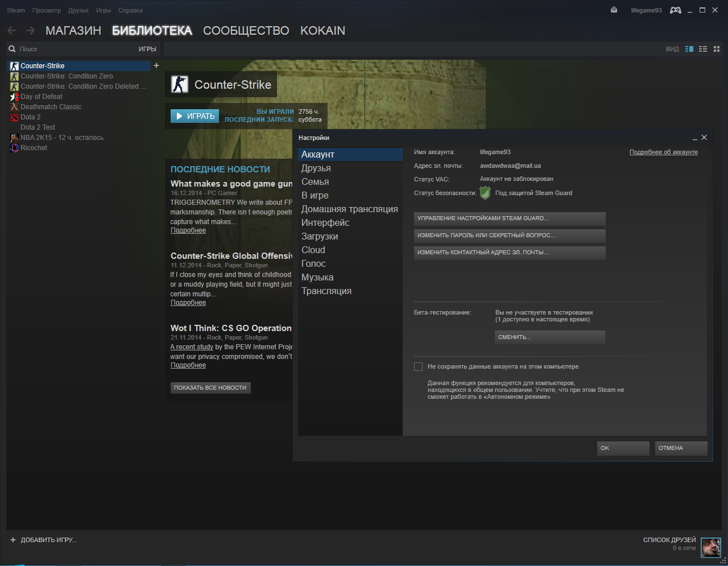Click the plus icon beside Counter-Strike

tap(156, 65)
